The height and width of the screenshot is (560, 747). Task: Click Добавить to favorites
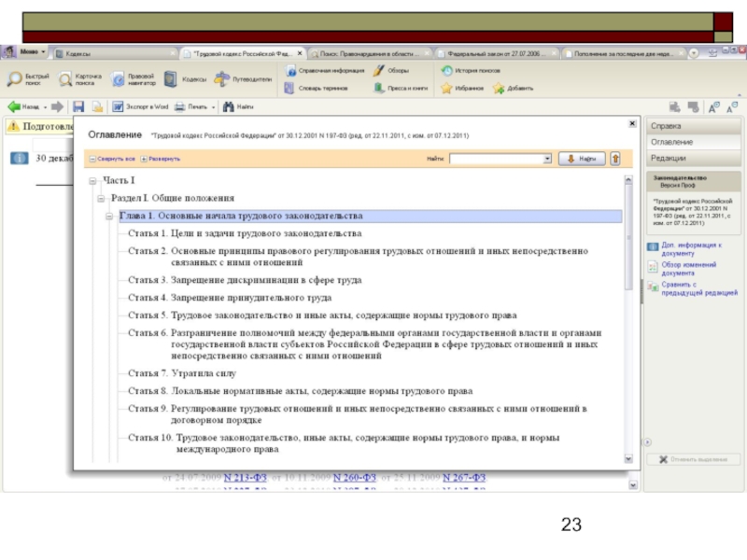(x=513, y=88)
